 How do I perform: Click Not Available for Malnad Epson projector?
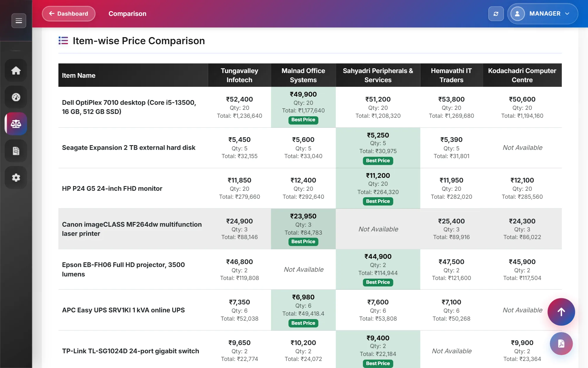point(303,270)
